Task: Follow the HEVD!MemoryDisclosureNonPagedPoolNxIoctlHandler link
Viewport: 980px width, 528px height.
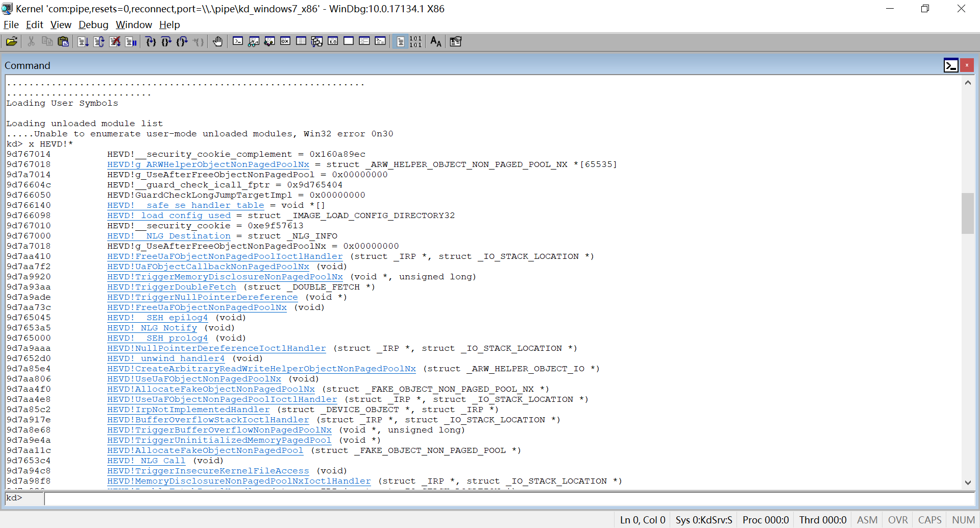Action: click(x=239, y=481)
